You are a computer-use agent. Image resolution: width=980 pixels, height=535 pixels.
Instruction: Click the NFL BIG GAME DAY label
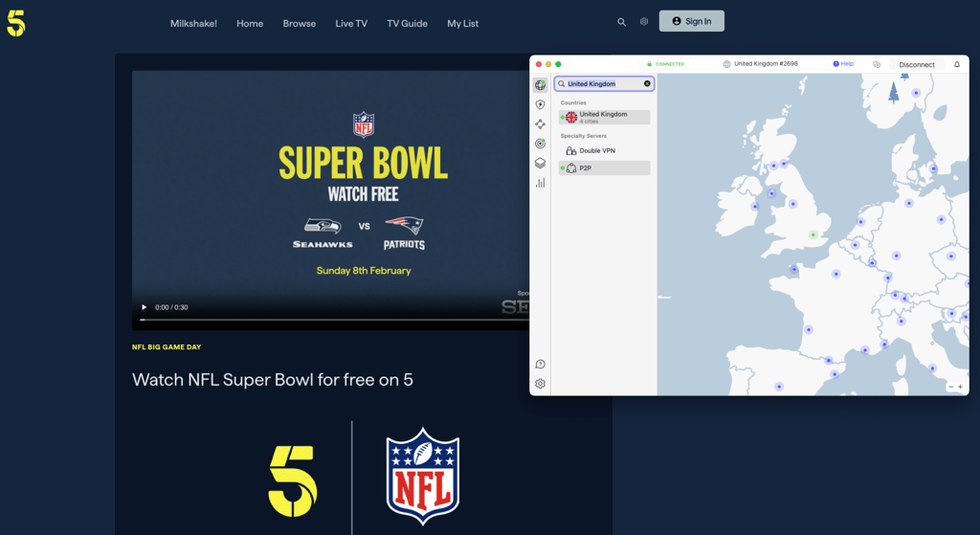coord(167,346)
